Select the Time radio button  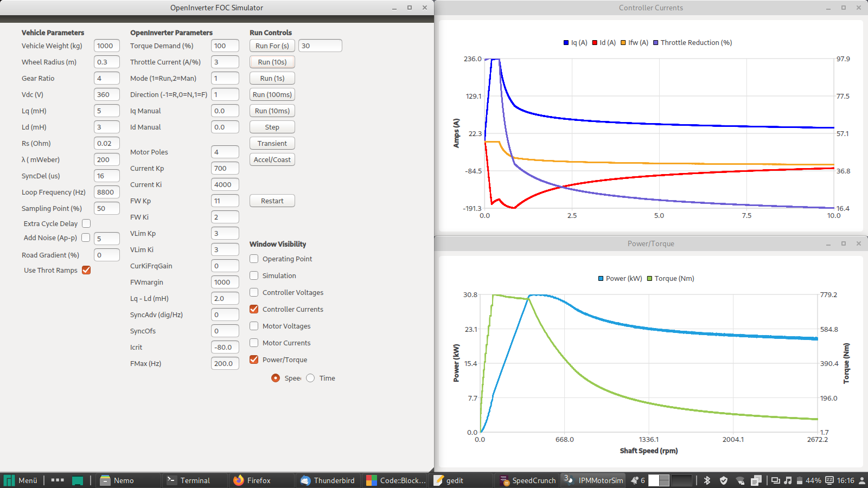point(310,378)
